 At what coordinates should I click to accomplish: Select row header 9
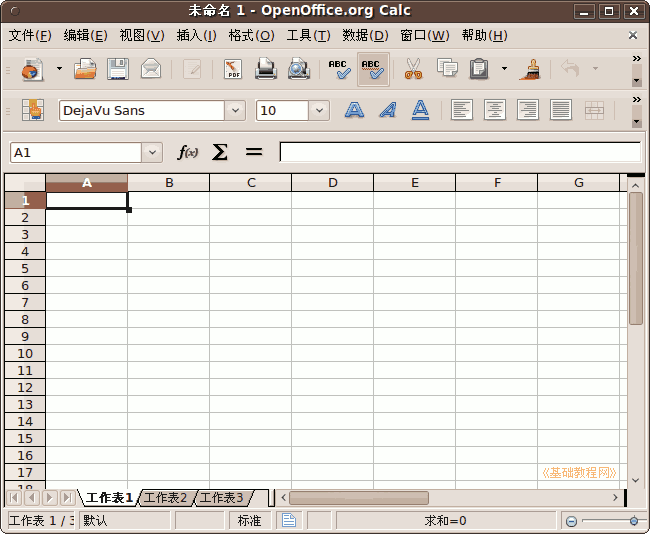25,336
